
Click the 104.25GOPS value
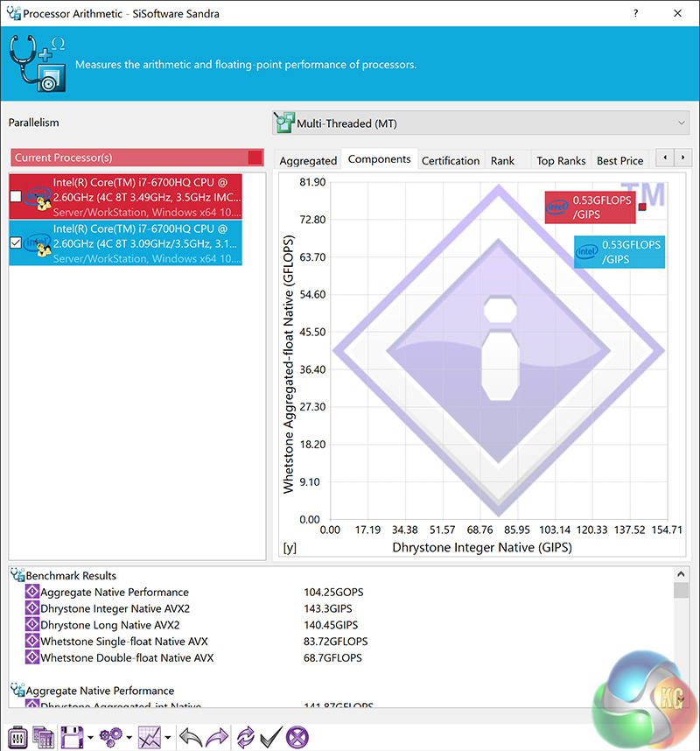[333, 592]
